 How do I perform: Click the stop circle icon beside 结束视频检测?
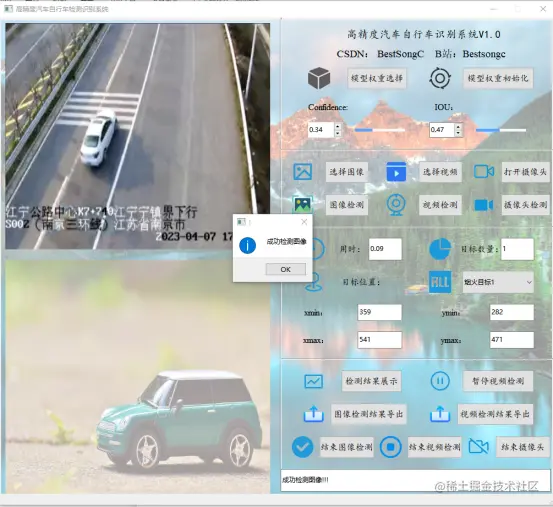(390, 447)
